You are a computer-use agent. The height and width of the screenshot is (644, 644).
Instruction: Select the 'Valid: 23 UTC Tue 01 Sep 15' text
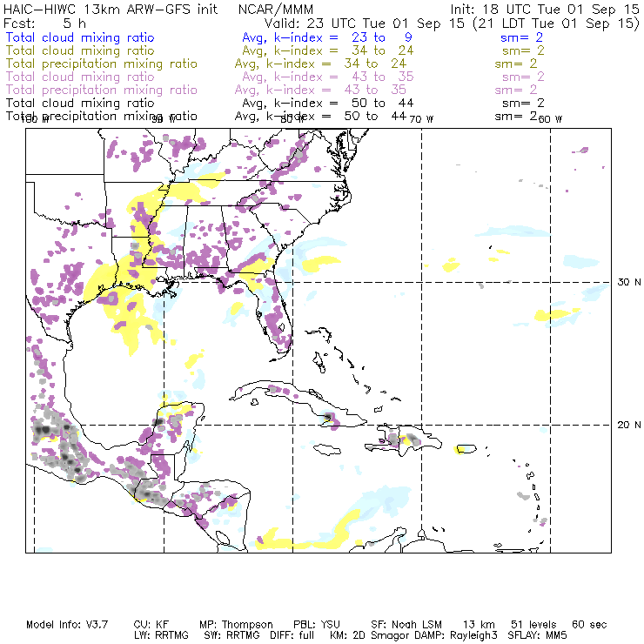pos(365,23)
